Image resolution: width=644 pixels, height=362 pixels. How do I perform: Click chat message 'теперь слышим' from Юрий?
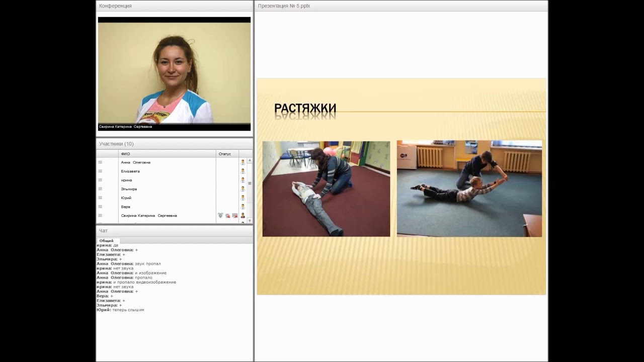click(x=128, y=310)
